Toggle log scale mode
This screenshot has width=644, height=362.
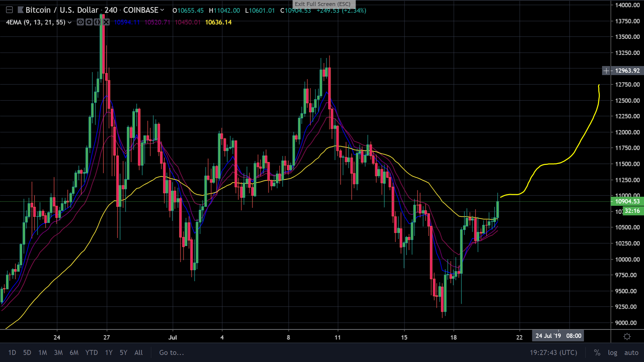tap(612, 353)
